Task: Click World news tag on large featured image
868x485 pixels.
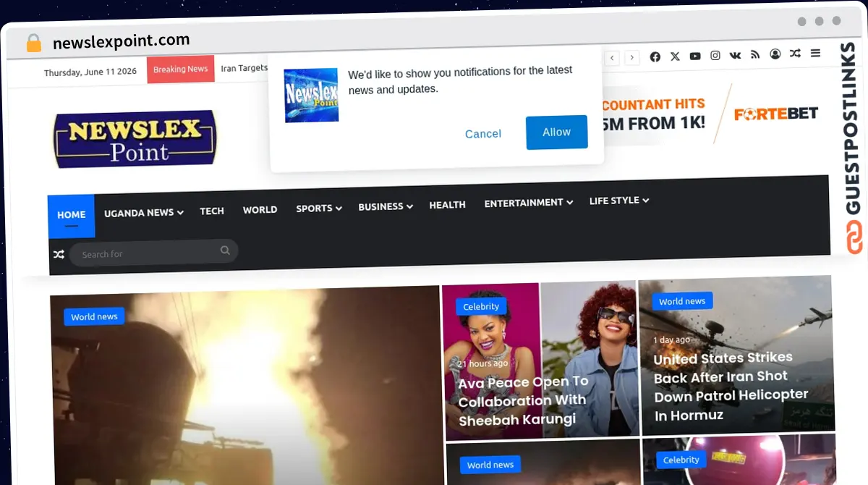Action: (94, 317)
